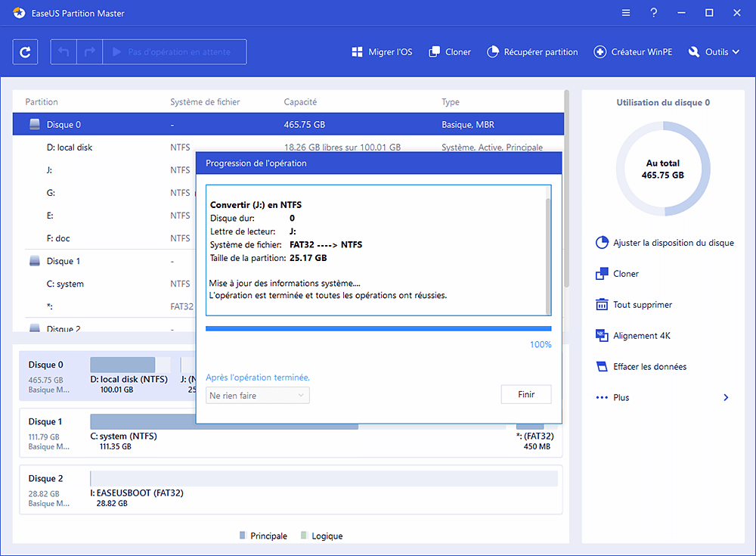This screenshot has width=756, height=556.
Task: Click Ajuster la disposition du disque
Action: (665, 243)
